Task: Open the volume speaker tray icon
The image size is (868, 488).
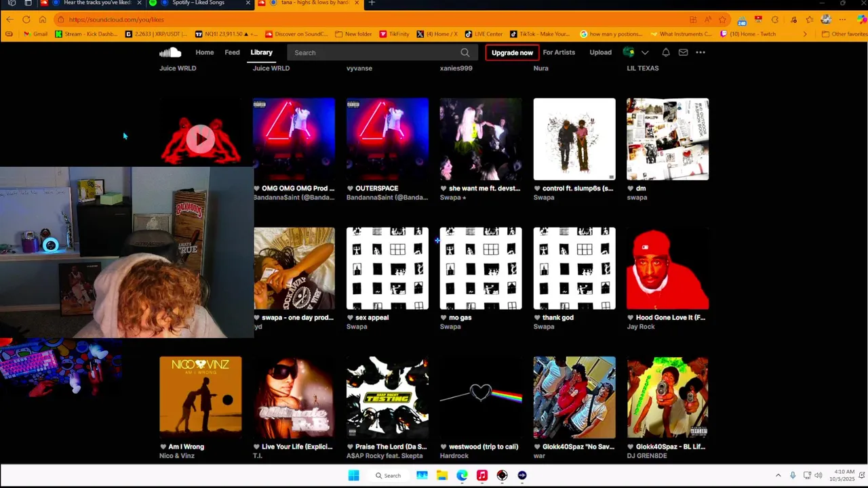Action: coord(818,475)
